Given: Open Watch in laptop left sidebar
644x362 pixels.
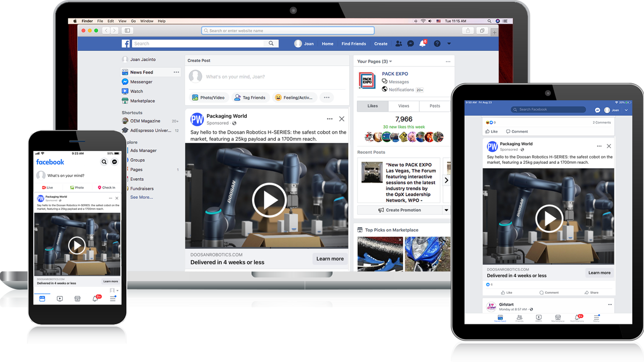Looking at the screenshot, I should (x=133, y=91).
